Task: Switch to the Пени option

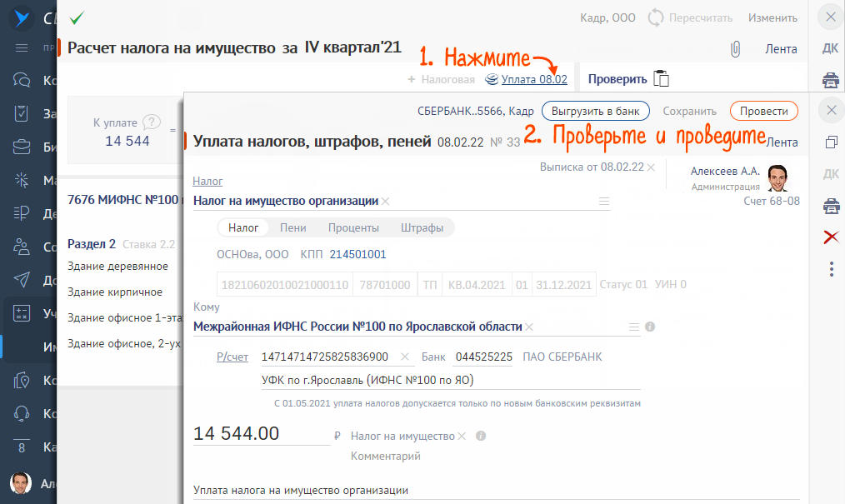Action: [293, 227]
